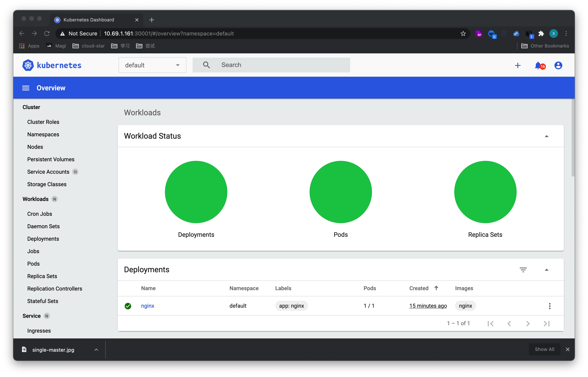The image size is (588, 377).
Task: Click the filter icon in Deployments card
Action: coord(523,270)
